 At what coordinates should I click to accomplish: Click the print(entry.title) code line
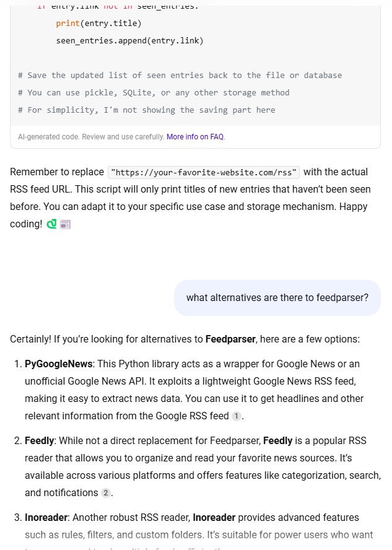tap(98, 24)
